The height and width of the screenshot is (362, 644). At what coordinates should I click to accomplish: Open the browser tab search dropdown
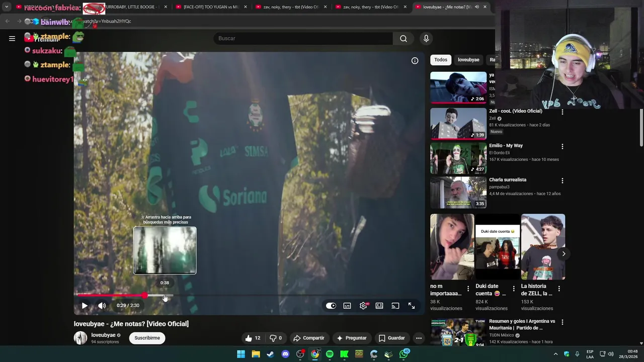pos(7,7)
